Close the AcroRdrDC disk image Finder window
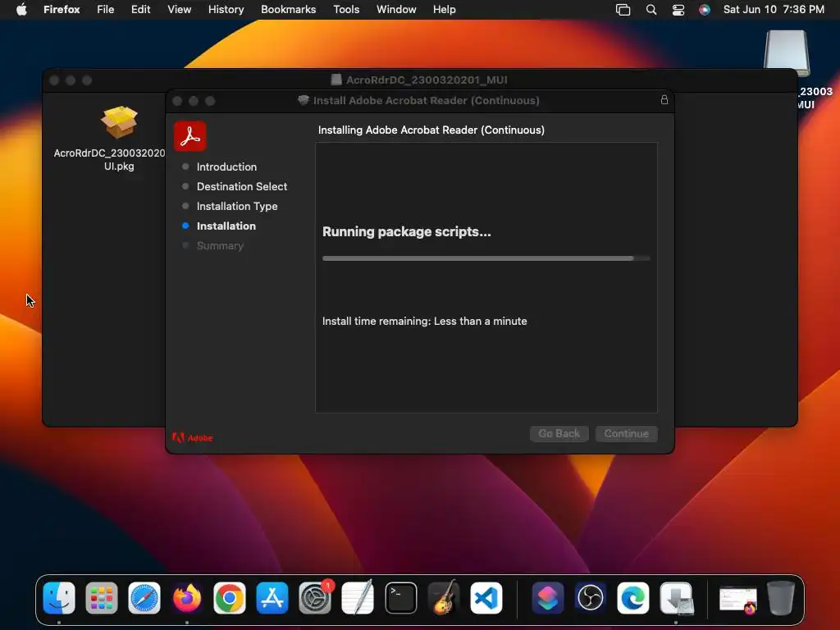This screenshot has width=840, height=630. tap(54, 80)
